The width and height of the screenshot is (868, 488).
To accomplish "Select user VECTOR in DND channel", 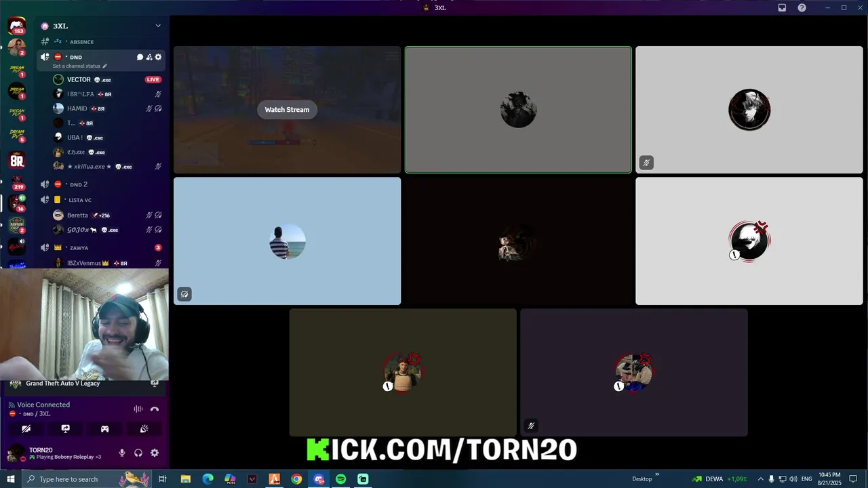I will [x=107, y=80].
